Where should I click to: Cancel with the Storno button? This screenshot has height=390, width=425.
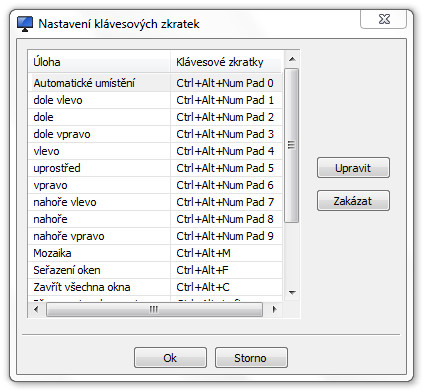(x=251, y=358)
